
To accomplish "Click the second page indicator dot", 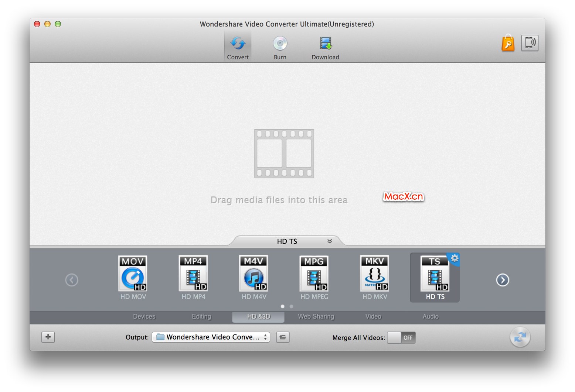I will pos(292,306).
